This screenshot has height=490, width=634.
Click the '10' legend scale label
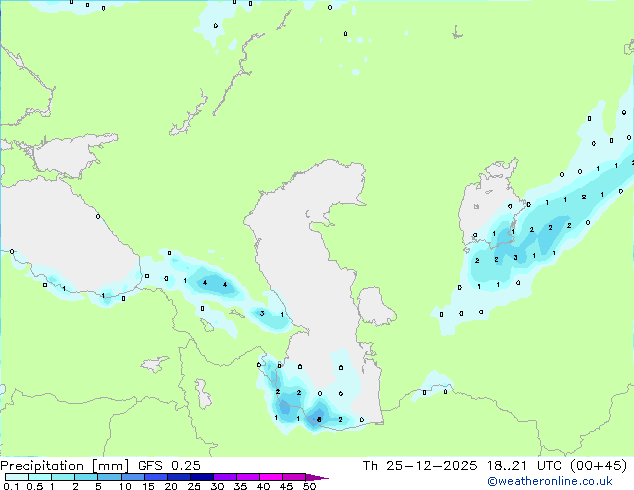[125, 486]
